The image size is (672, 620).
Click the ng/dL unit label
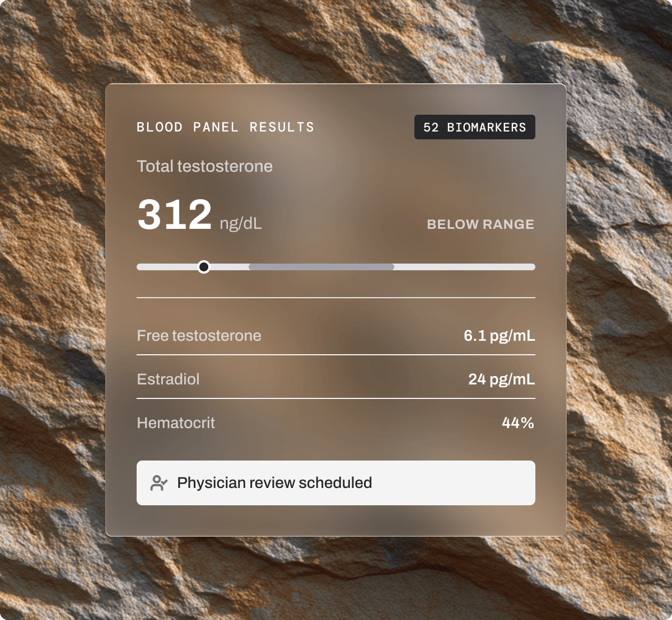[241, 224]
